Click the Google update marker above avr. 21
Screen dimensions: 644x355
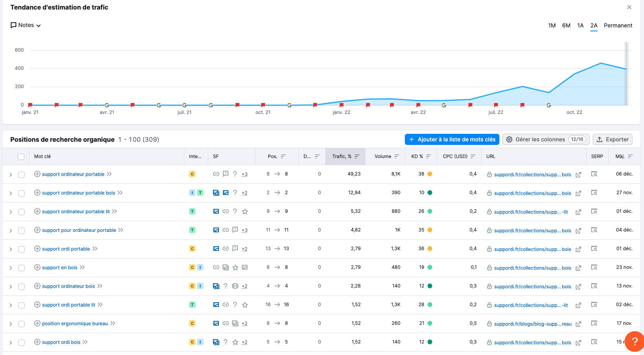pyautogui.click(x=107, y=105)
